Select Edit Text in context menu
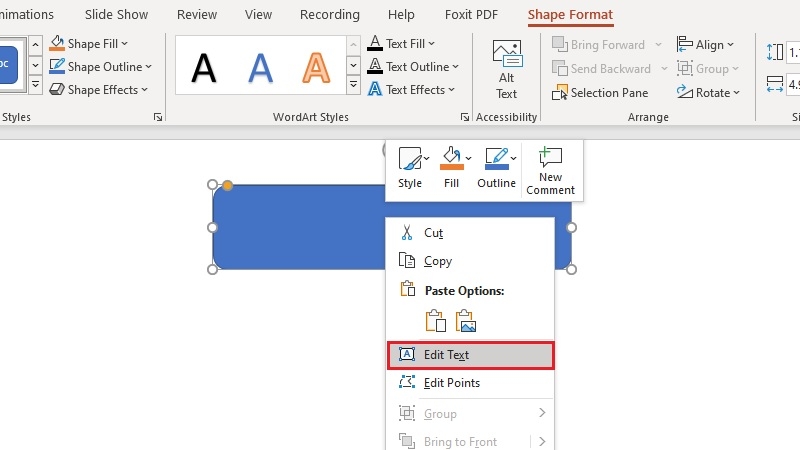This screenshot has height=450, width=800. pos(470,355)
